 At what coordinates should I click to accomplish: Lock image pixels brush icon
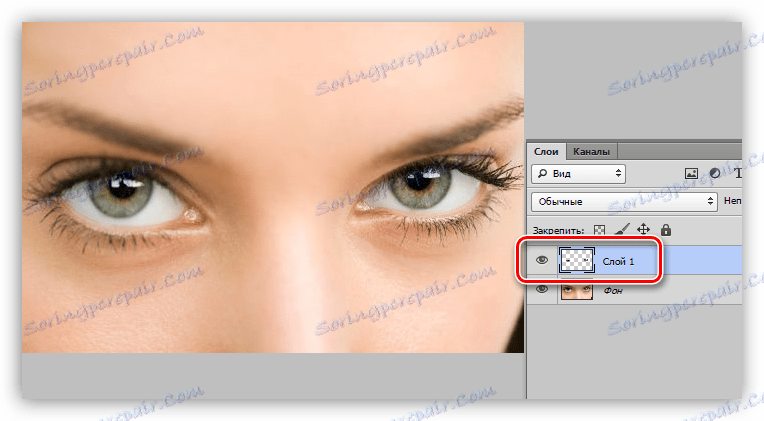622,230
